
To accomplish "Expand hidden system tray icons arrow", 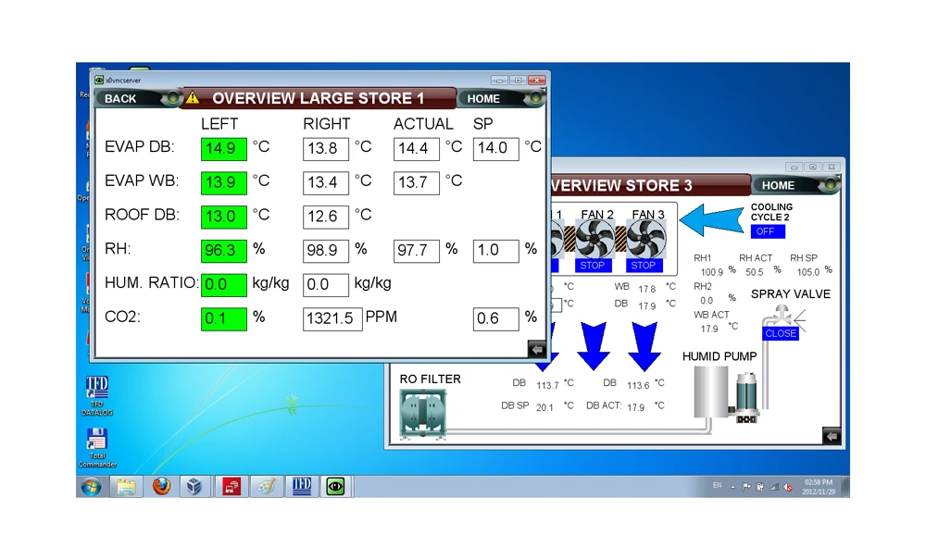I will [733, 486].
